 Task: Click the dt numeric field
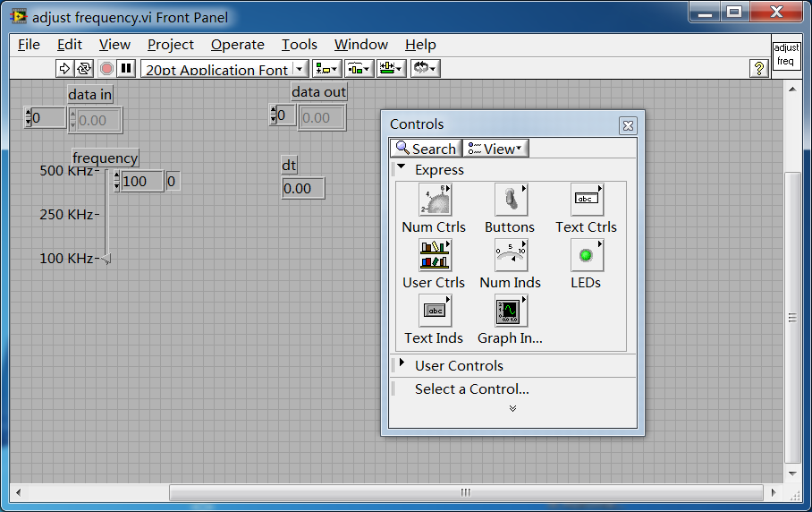[302, 188]
